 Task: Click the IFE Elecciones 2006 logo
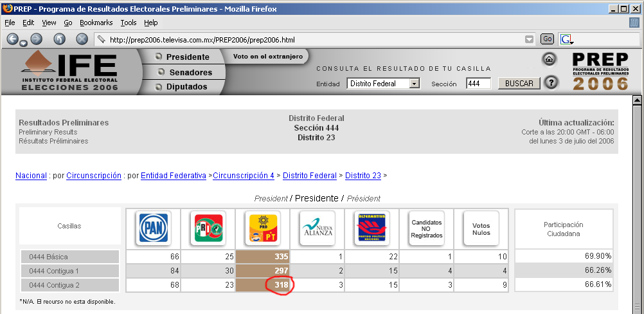coord(70,71)
